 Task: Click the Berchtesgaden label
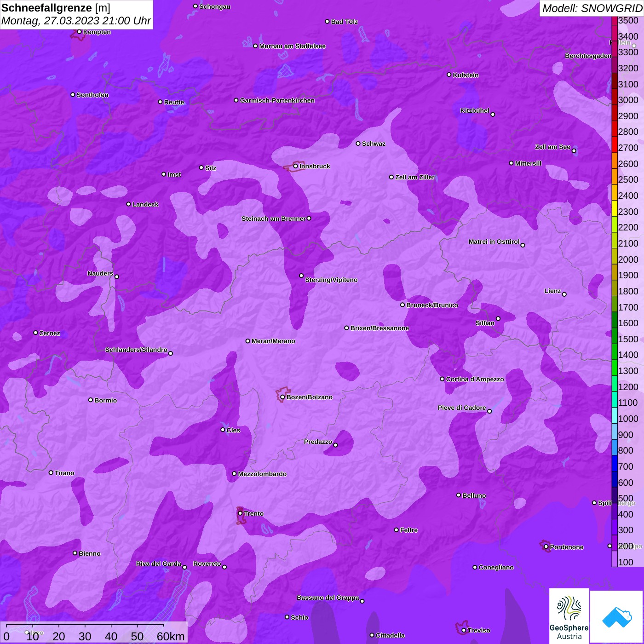(588, 56)
